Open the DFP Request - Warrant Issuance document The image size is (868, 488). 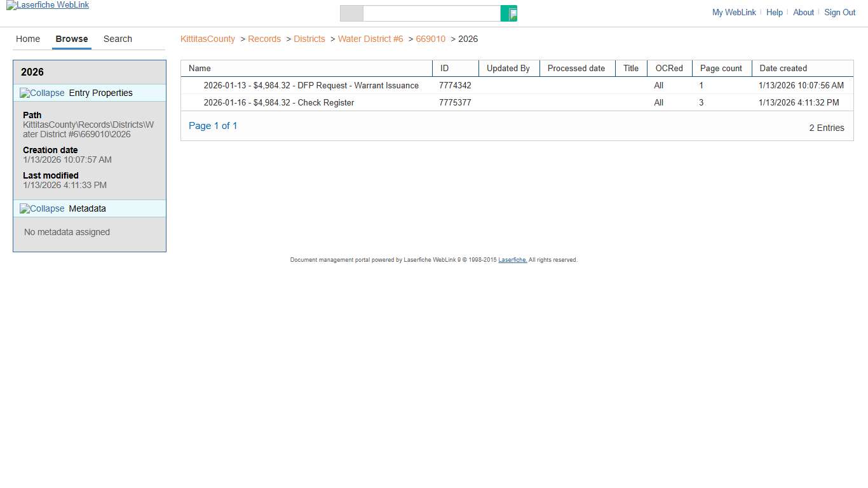tap(311, 85)
